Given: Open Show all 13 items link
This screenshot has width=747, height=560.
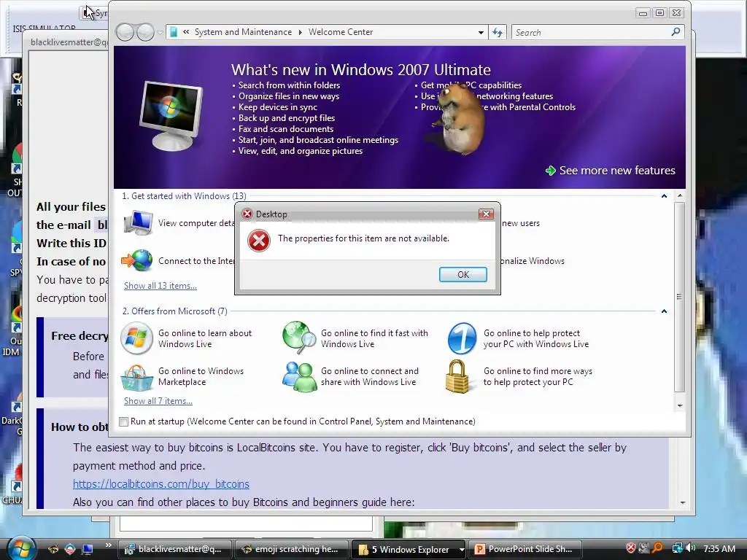Looking at the screenshot, I should point(160,286).
